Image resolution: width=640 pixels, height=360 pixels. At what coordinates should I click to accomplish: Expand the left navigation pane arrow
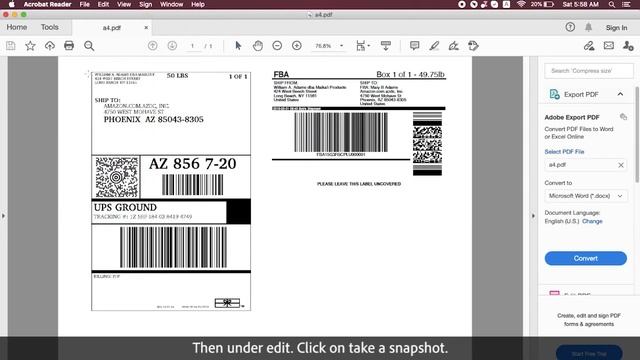3,216
